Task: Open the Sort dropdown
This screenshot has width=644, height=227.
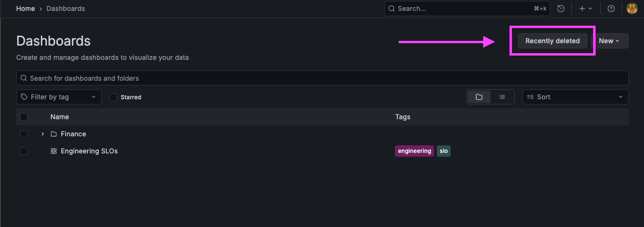Action: (x=575, y=97)
